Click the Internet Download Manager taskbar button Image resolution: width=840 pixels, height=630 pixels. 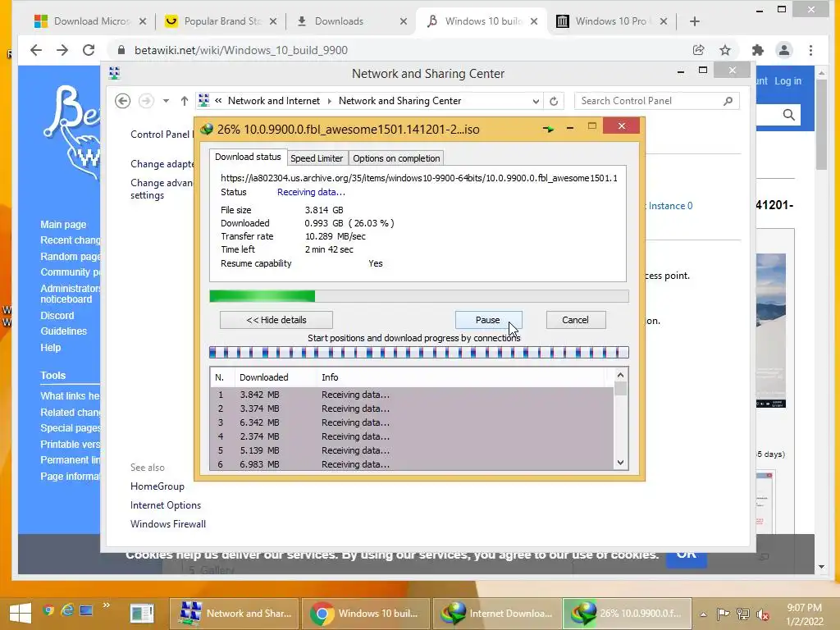pos(496,613)
